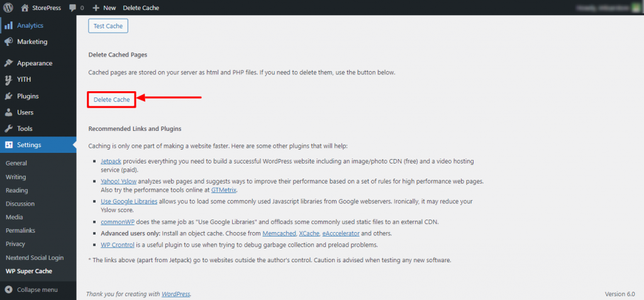
Task: Select WP Super Cache submenu item
Action: (x=29, y=271)
